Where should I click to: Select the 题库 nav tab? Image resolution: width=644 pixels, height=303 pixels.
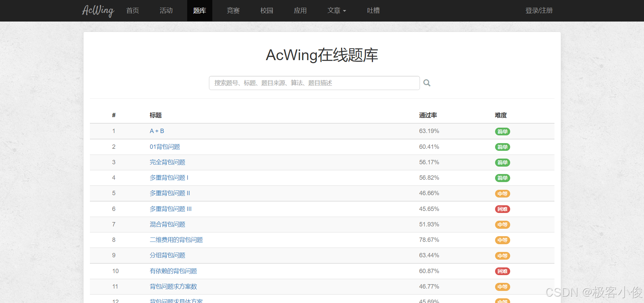tap(200, 10)
